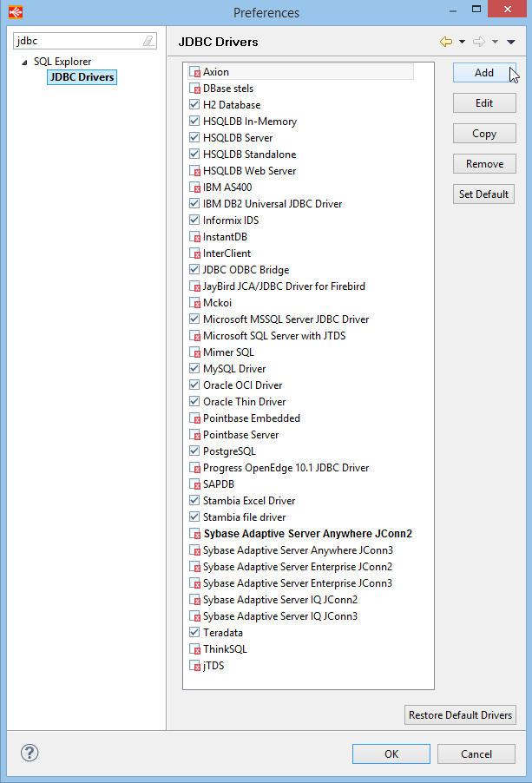Viewport: 532px width, 783px height.
Task: Clear the jdbc filter text icon
Action: coord(148,41)
